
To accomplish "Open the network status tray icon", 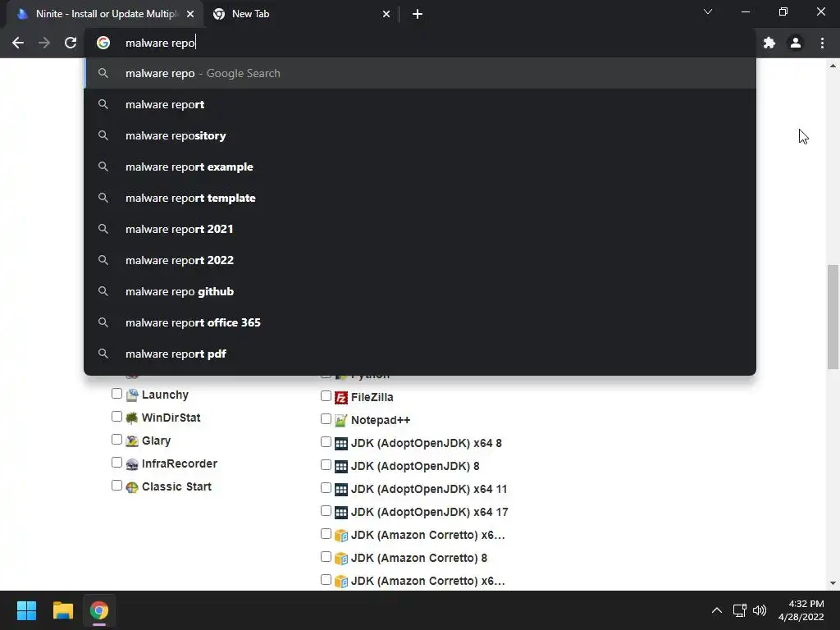I will click(x=740, y=610).
